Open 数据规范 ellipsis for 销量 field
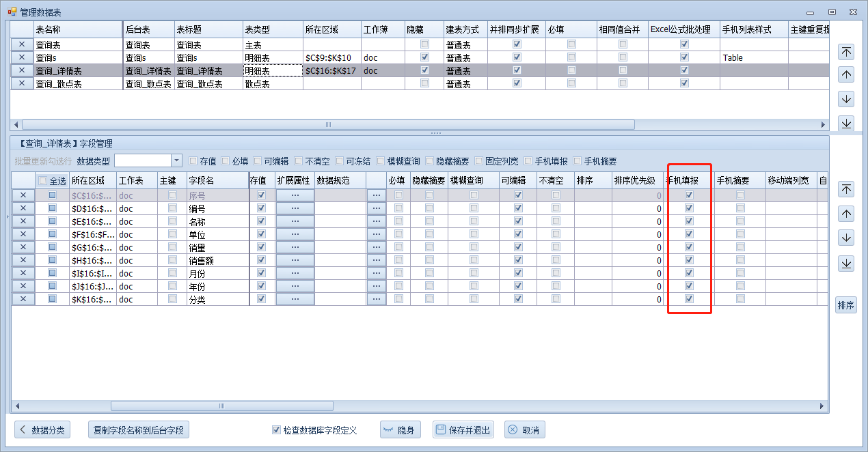This screenshot has height=452, width=868. point(377,247)
